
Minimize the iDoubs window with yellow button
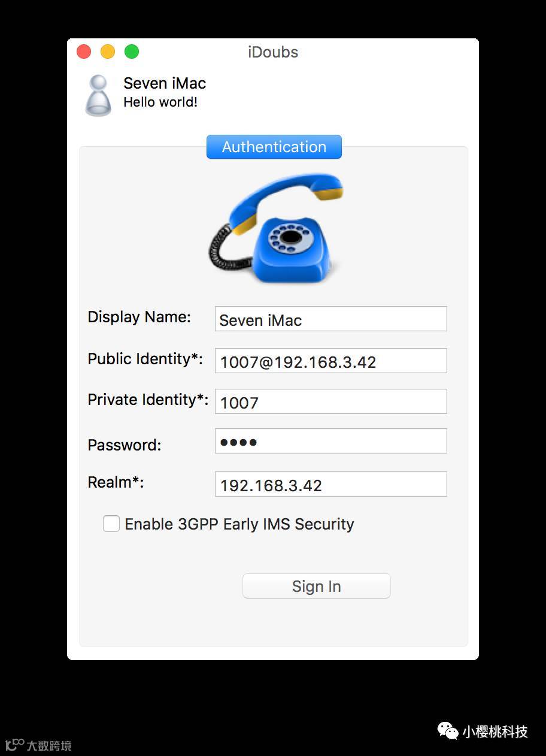(x=108, y=52)
